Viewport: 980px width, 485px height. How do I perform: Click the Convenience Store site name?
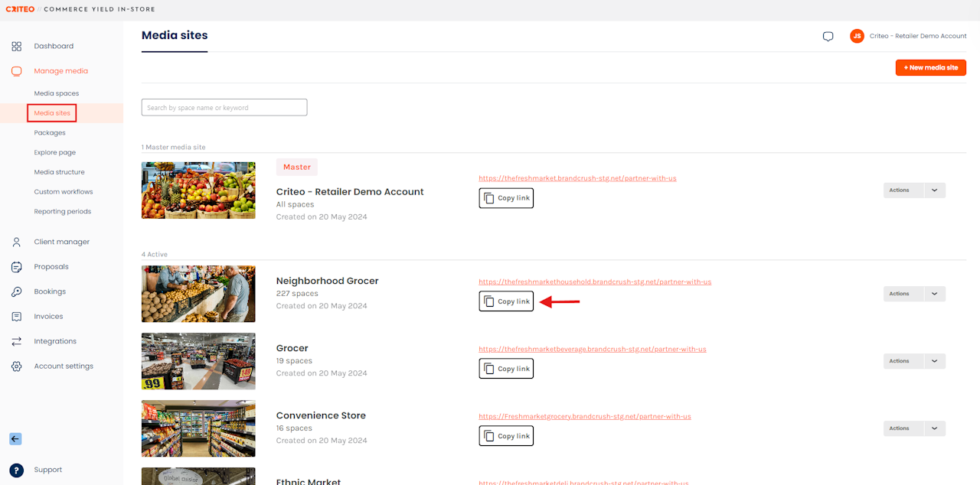[x=321, y=415]
